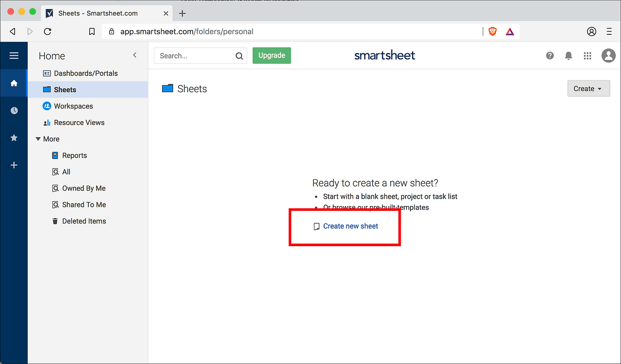Image resolution: width=621 pixels, height=364 pixels.
Task: Open the Create dropdown button
Action: (x=588, y=89)
